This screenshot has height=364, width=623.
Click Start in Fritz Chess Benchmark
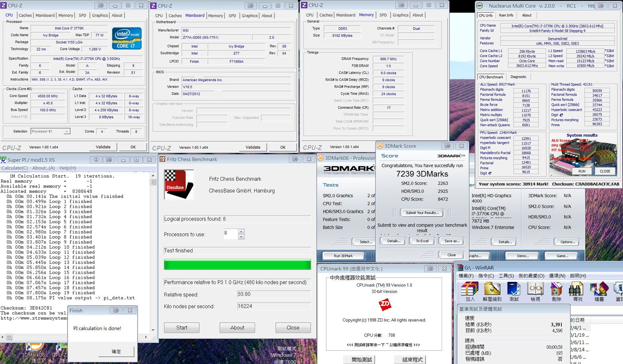(x=182, y=328)
